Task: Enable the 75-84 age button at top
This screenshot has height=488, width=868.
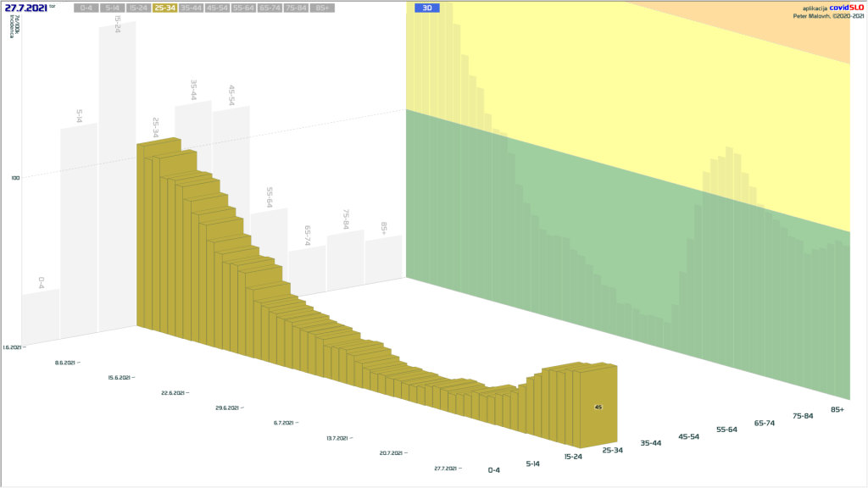Action: click(296, 8)
